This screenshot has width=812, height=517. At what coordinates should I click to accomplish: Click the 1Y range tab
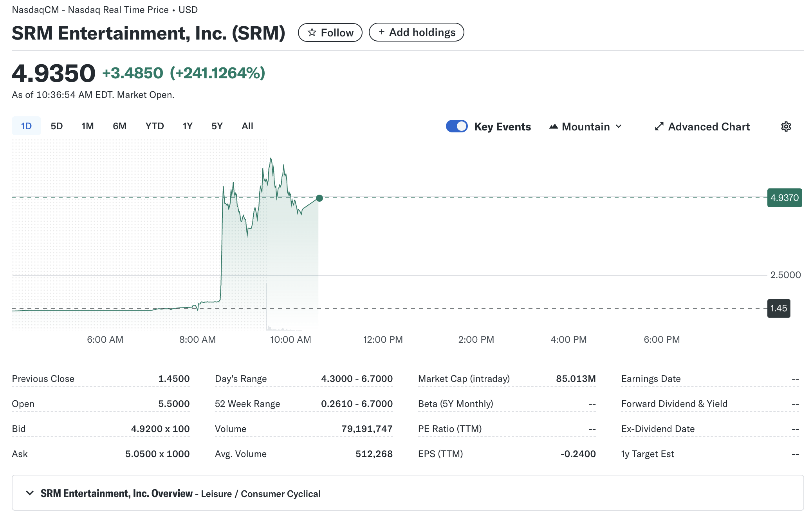[x=188, y=126]
